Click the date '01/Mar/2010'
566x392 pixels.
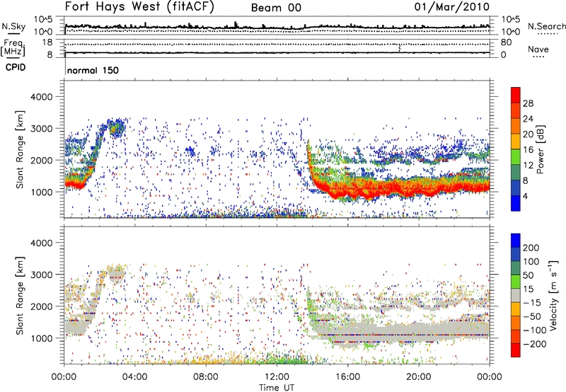452,6
